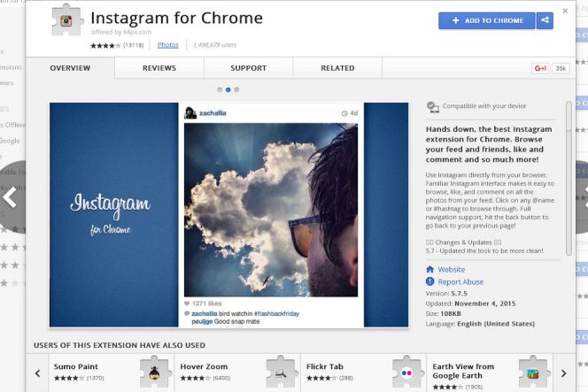The height and width of the screenshot is (392, 588).
Task: Click the Earth View puzzle icon
Action: (x=533, y=373)
